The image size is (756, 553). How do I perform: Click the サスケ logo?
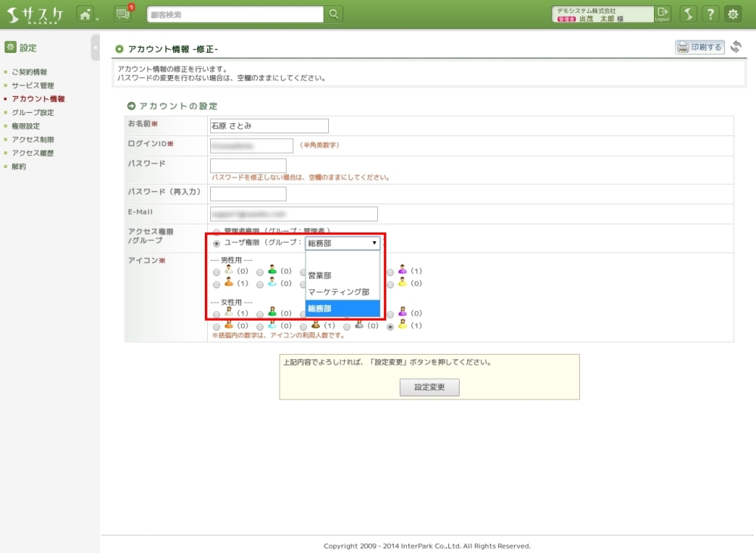click(x=36, y=14)
